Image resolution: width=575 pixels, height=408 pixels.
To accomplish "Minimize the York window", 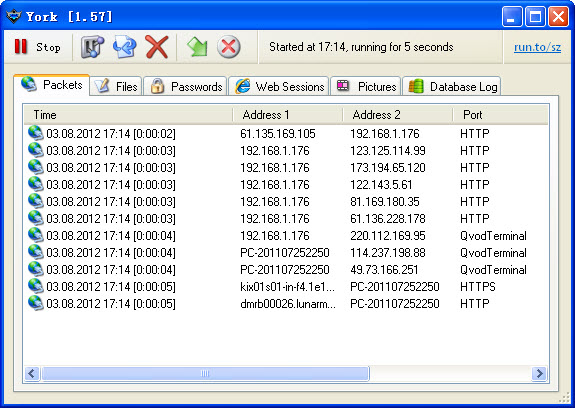I will (x=512, y=16).
